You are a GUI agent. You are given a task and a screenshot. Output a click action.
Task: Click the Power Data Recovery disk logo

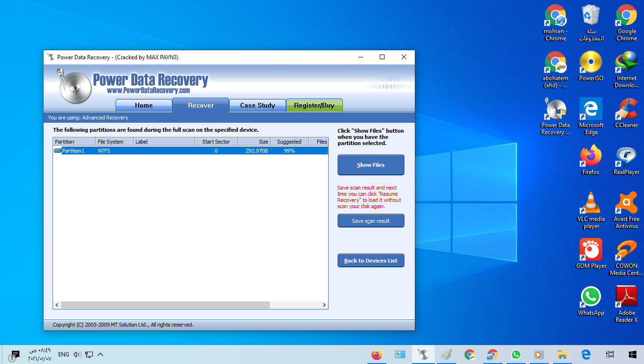73,85
